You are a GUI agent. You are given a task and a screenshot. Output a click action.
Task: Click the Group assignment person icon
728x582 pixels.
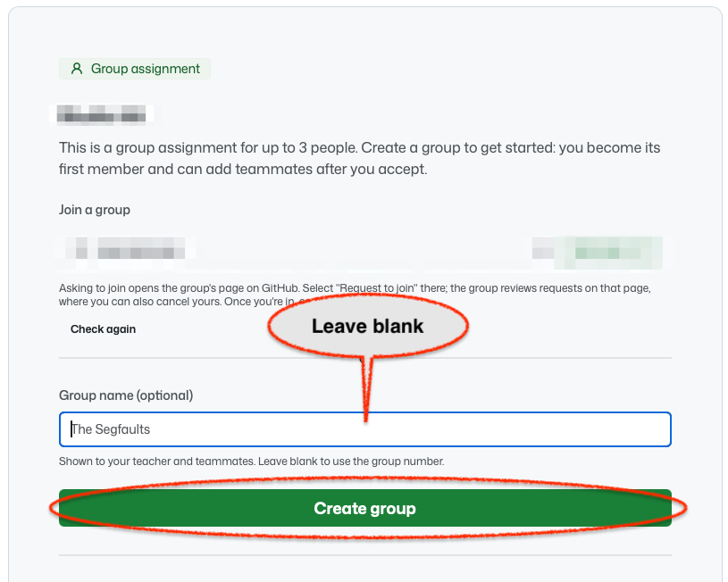[x=77, y=69]
